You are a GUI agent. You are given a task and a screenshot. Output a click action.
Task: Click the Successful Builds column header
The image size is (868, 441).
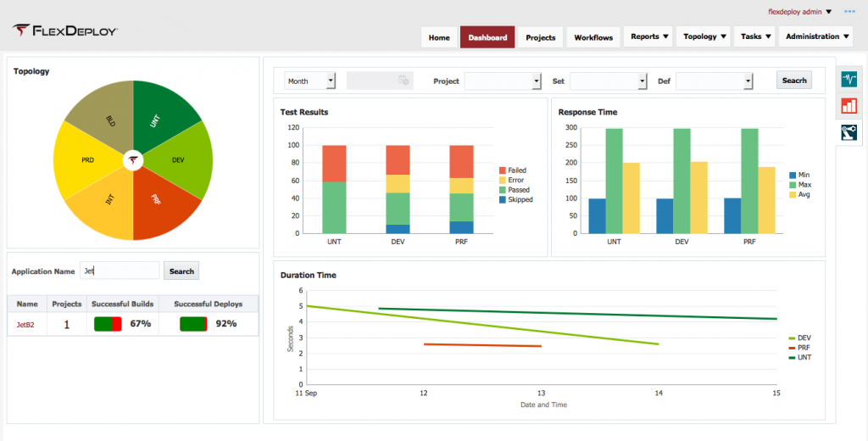pos(122,304)
